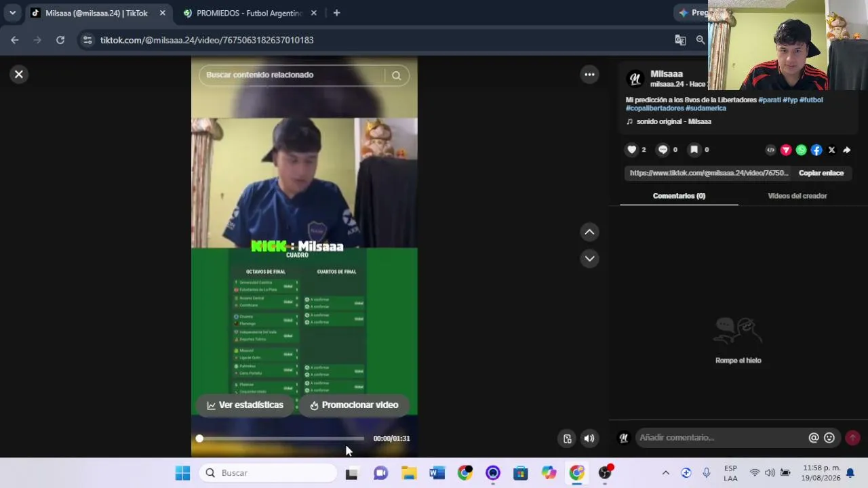Share the video on X
This screenshot has width=868, height=488.
point(831,150)
